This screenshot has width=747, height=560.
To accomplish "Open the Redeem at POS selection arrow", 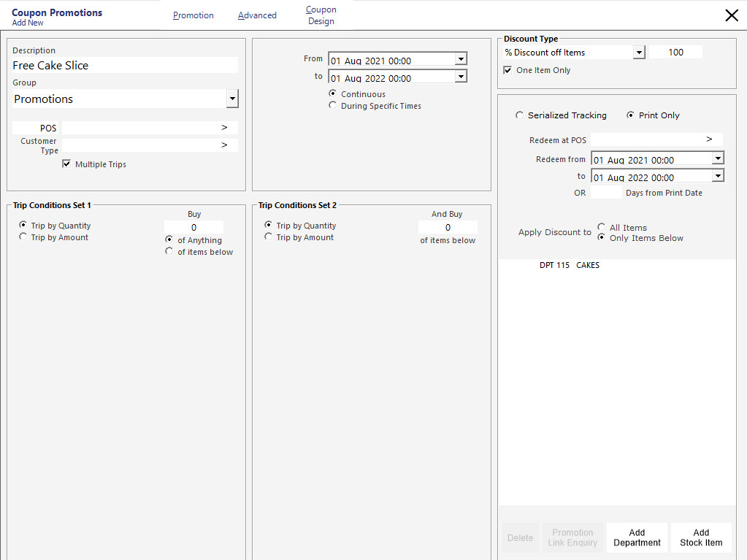I will click(709, 139).
